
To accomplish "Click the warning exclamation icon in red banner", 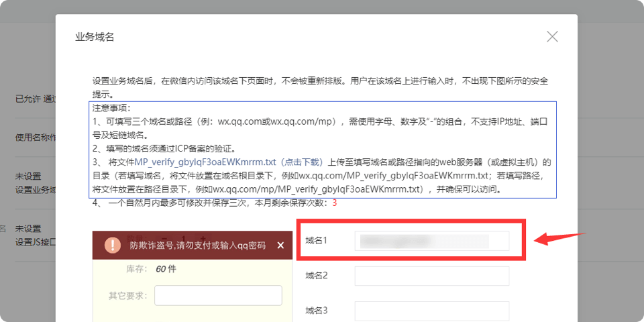I will click(x=112, y=246).
